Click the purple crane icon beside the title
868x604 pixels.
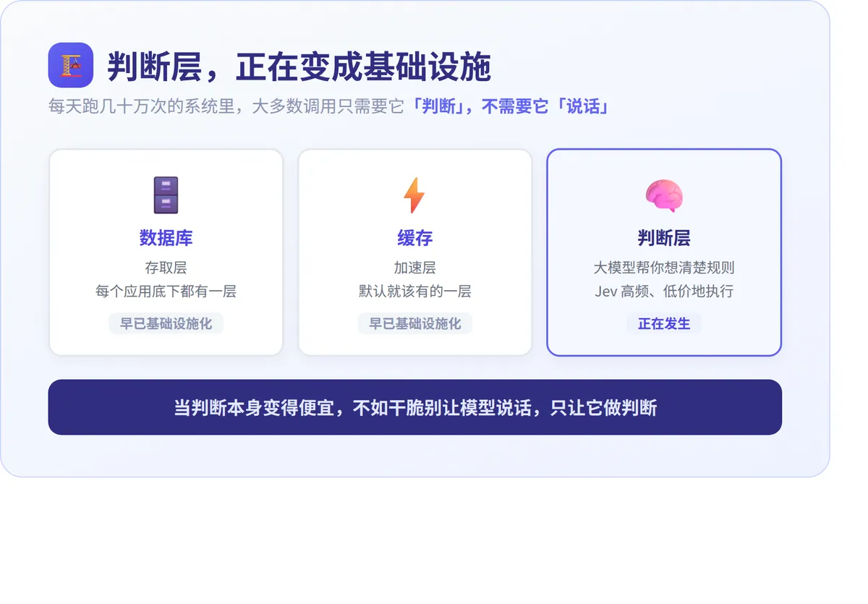coord(71,65)
